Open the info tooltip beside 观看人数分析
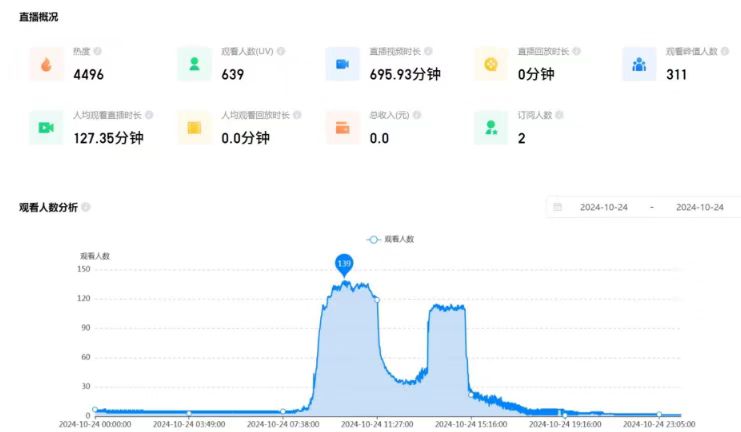The image size is (741, 432). (x=86, y=207)
